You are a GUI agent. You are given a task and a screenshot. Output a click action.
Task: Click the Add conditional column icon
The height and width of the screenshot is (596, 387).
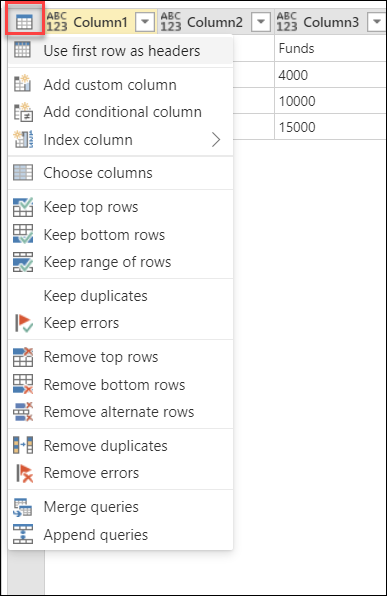23,112
